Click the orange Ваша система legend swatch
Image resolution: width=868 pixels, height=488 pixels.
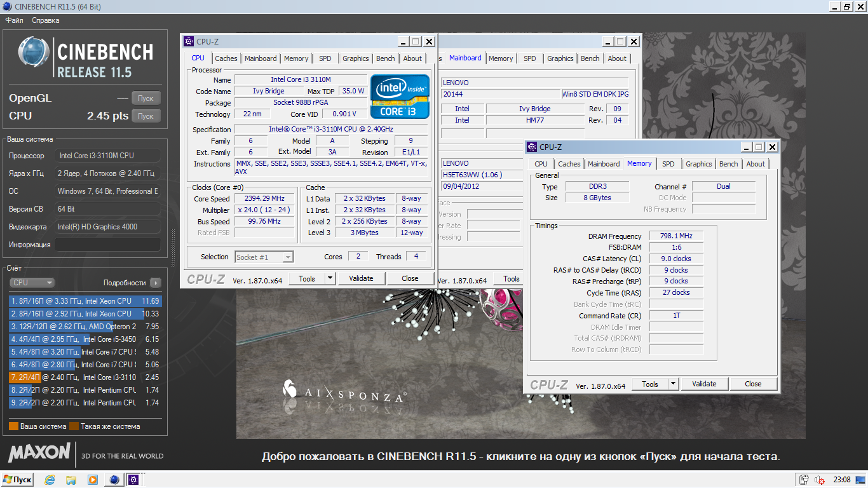13,426
